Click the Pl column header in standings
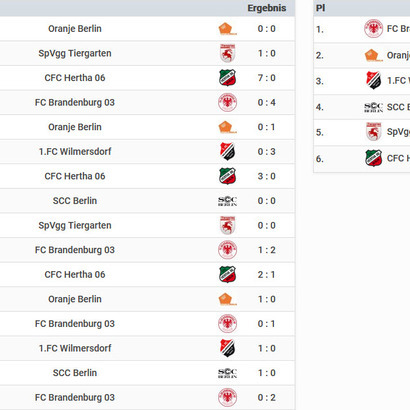Screen dimensions: 410x410 tap(320, 8)
